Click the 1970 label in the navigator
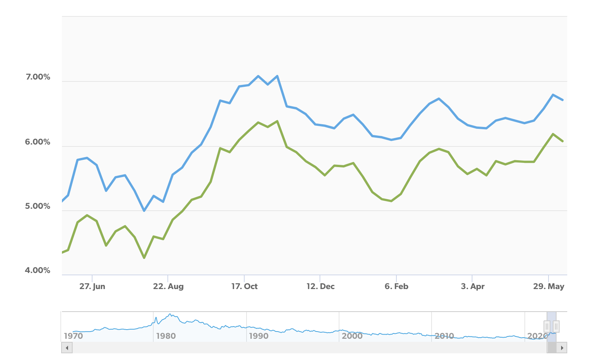The height and width of the screenshot is (364, 594). pyautogui.click(x=73, y=336)
